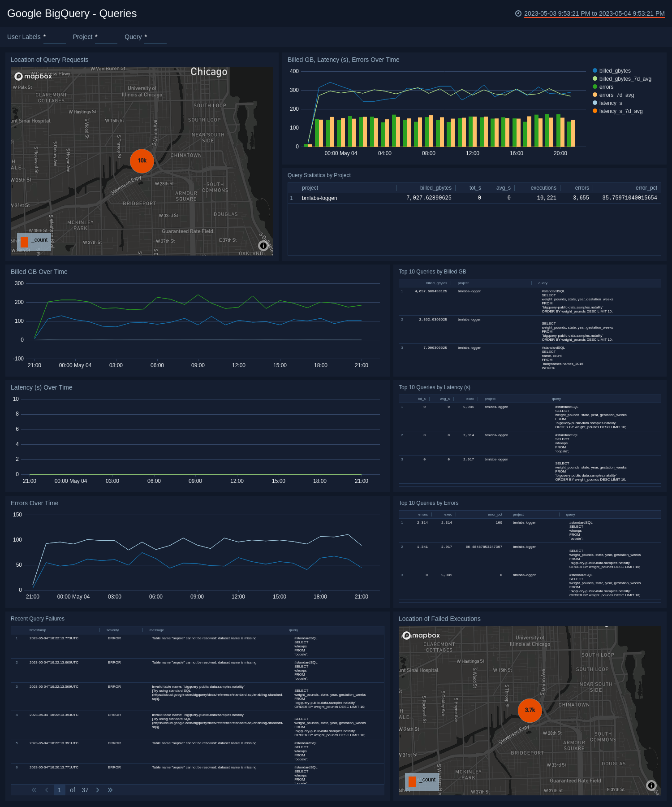Go to last page of failures

(x=110, y=790)
